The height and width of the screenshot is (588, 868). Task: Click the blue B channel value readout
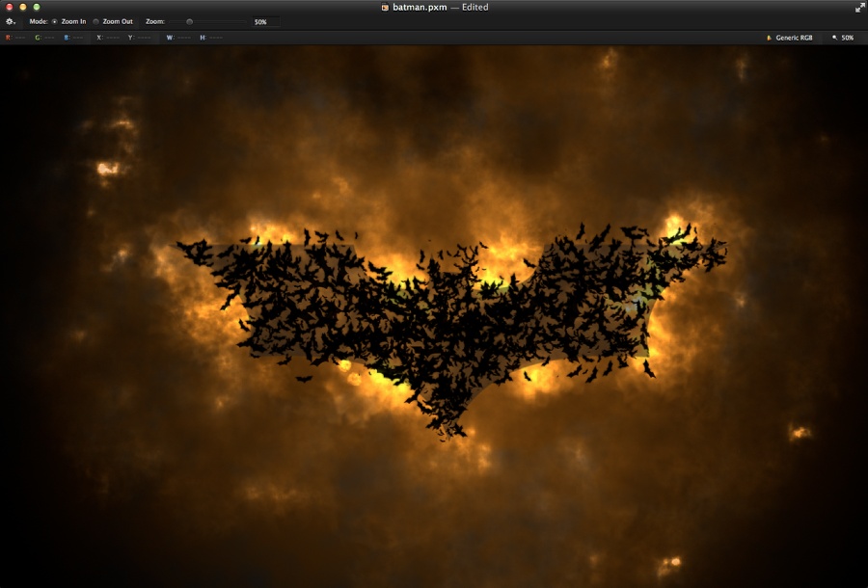click(x=73, y=38)
